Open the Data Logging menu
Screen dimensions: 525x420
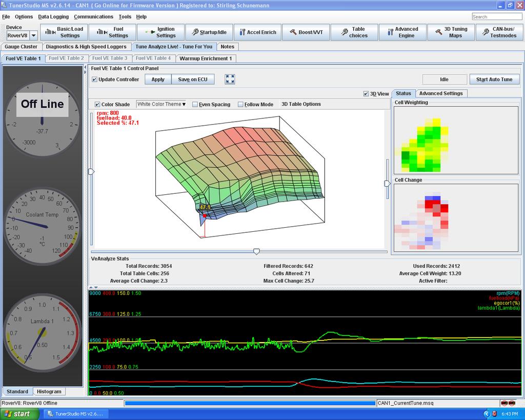53,17
